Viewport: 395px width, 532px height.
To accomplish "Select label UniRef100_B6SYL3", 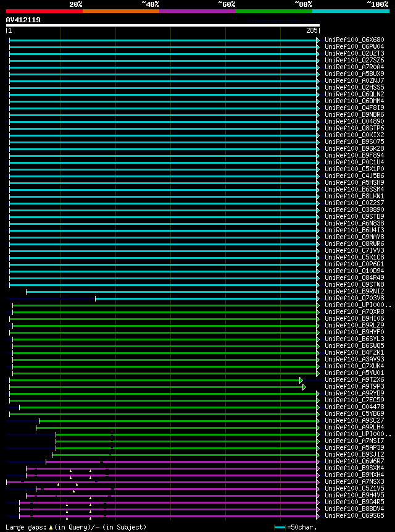I will click(354, 339).
